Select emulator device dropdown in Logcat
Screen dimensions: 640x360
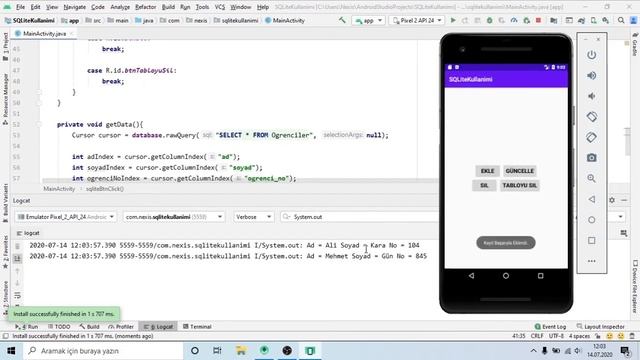point(66,217)
